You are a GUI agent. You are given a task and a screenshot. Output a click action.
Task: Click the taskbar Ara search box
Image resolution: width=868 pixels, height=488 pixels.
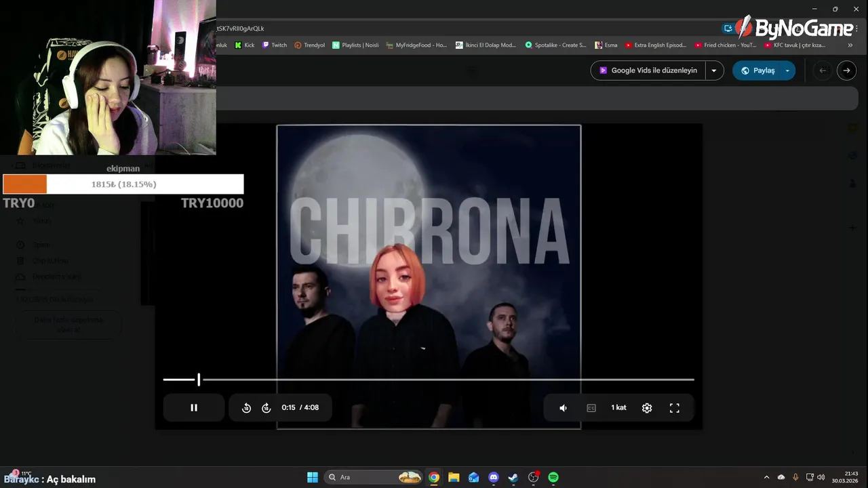374,477
